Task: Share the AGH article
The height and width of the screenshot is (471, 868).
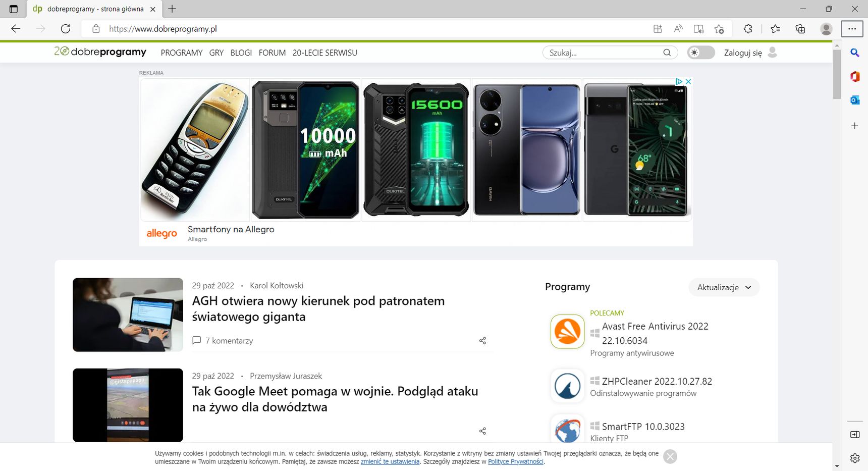Action: click(x=482, y=341)
